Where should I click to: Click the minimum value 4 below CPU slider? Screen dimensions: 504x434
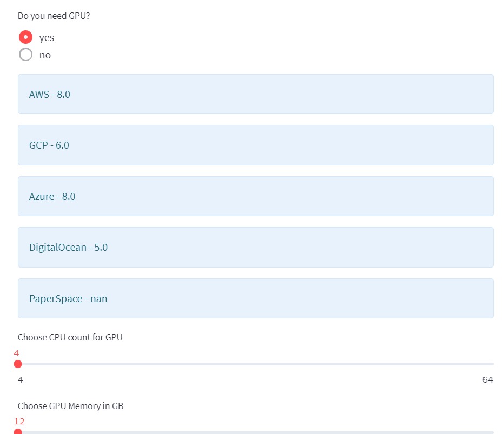(20, 380)
